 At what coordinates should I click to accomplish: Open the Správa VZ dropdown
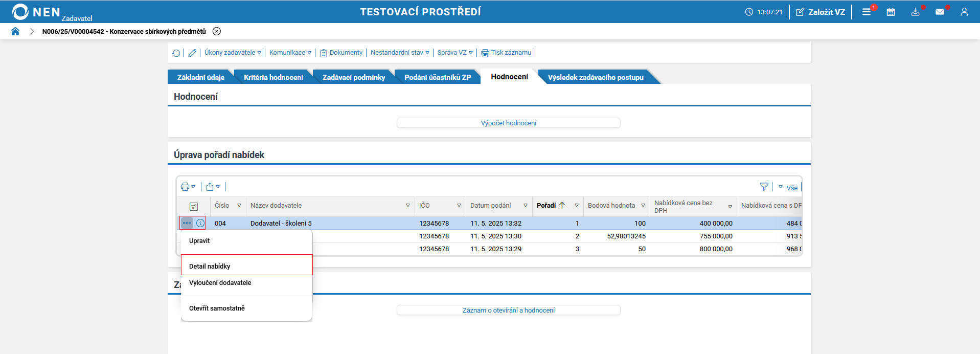click(x=455, y=53)
